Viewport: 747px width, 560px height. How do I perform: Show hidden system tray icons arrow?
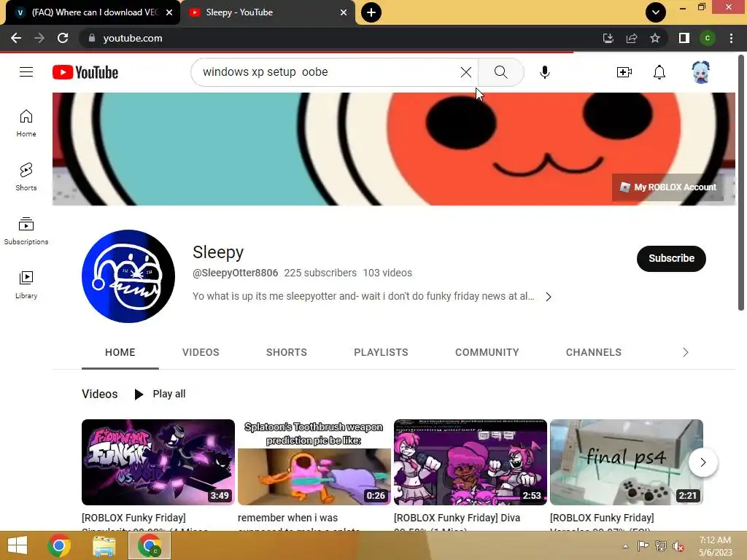click(625, 546)
